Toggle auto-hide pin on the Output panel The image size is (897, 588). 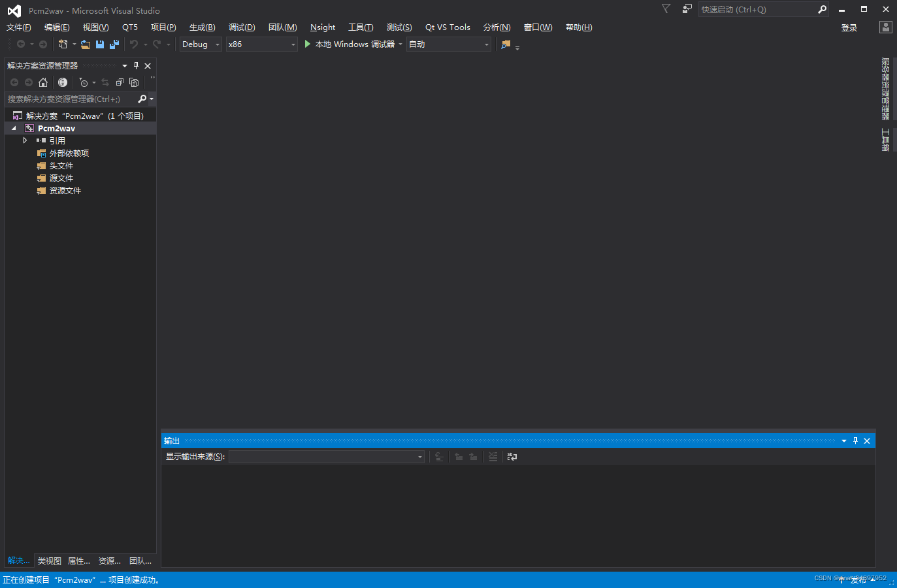(855, 441)
